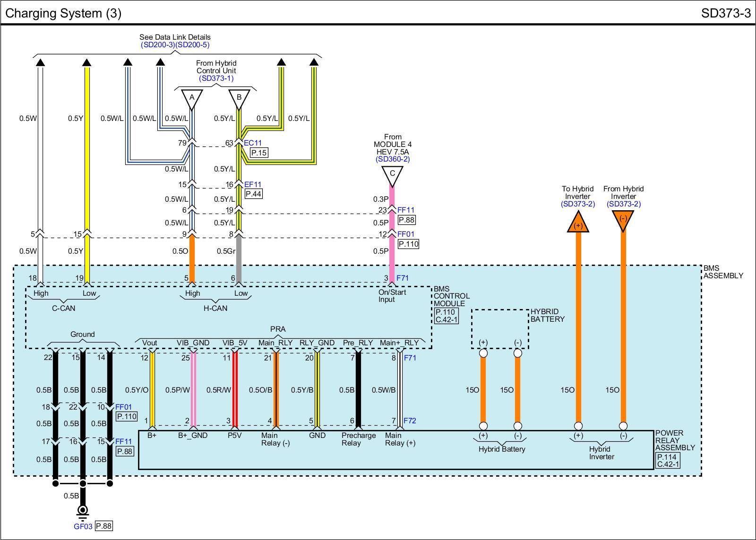Click the P.44 page reference box
756x540 pixels.
[253, 194]
